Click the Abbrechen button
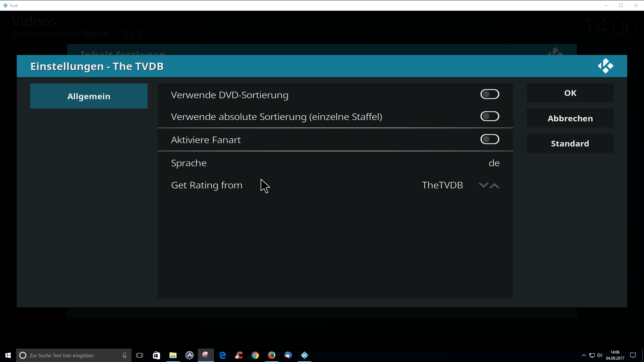Screen dimensions: 644x362 tap(570, 118)
